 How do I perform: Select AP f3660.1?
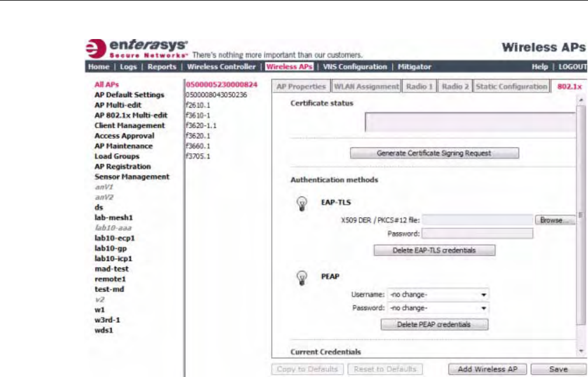[198, 146]
